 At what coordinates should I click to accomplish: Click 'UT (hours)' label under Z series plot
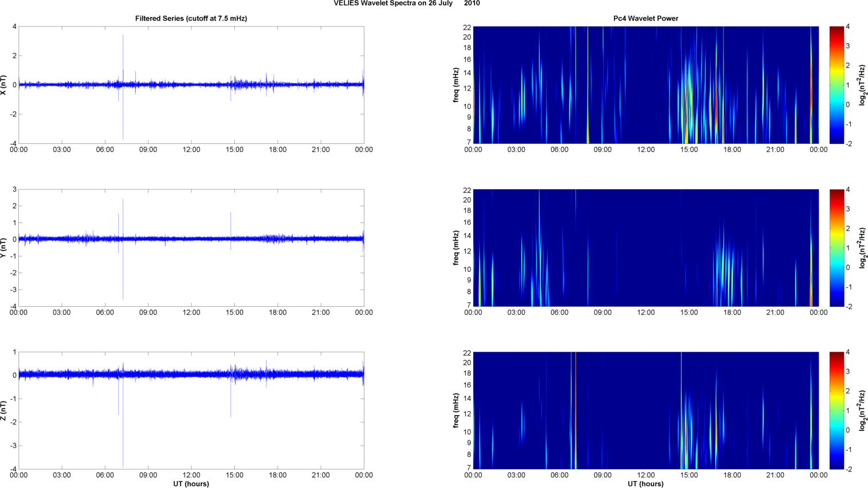(191, 484)
